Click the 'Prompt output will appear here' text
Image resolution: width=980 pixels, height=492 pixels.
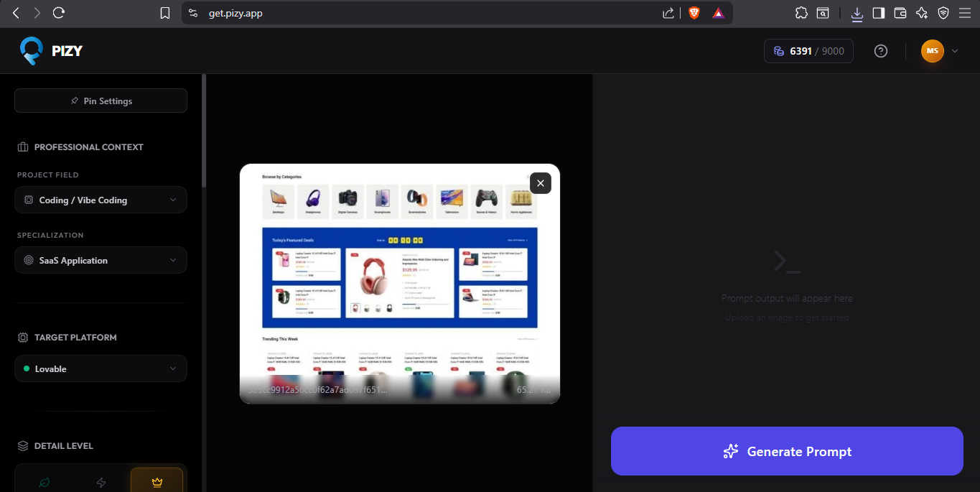pos(787,298)
